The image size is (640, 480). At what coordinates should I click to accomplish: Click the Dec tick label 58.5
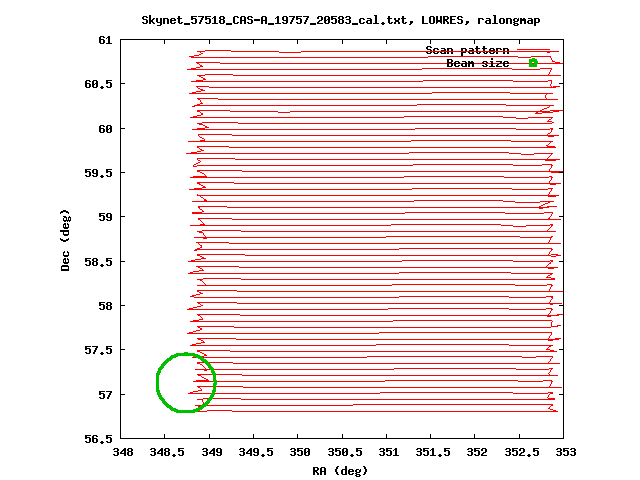coord(98,262)
